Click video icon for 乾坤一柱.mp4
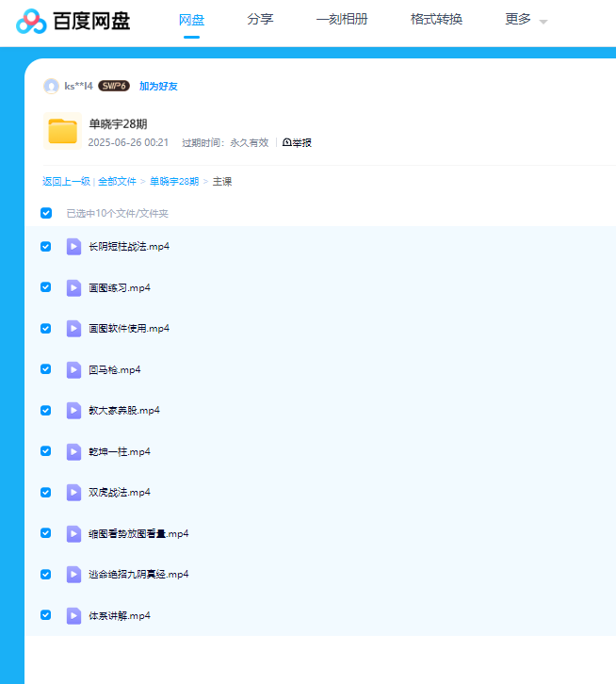Image resolution: width=616 pixels, height=684 pixels. [x=73, y=452]
